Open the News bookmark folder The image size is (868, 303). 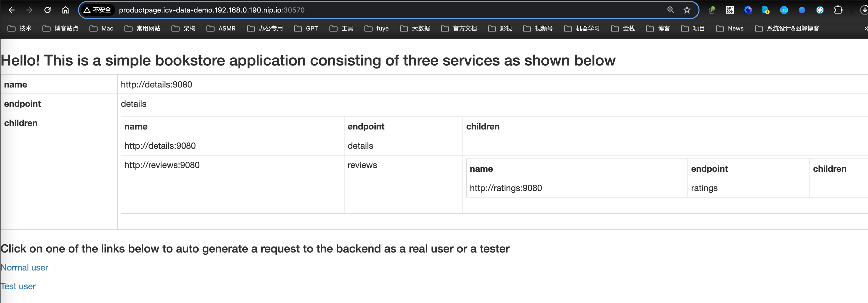(x=730, y=29)
